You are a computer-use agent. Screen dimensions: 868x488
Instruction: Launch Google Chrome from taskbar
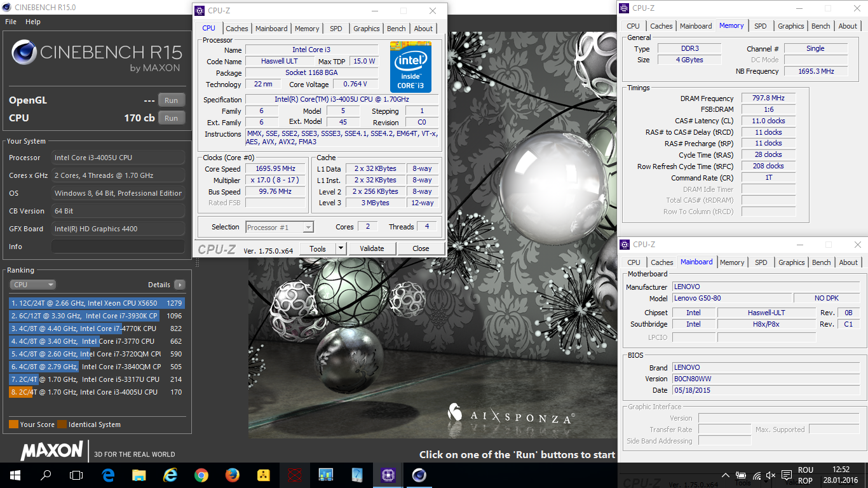click(201, 475)
